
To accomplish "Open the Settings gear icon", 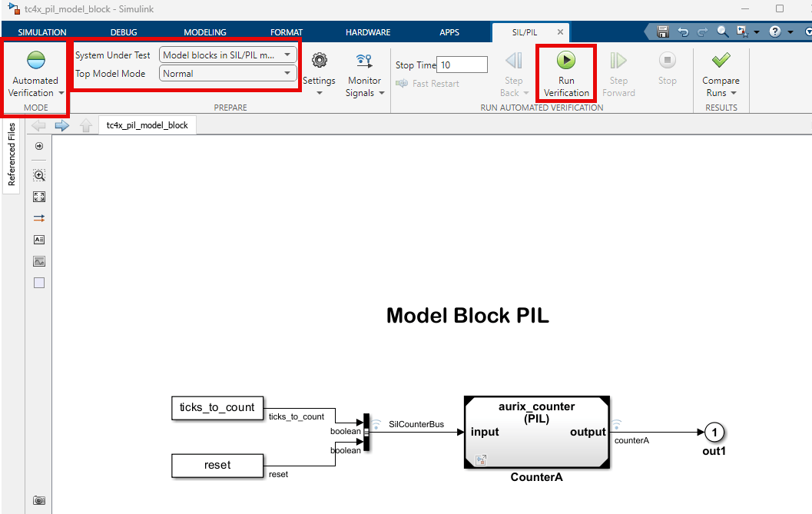I will 320,61.
